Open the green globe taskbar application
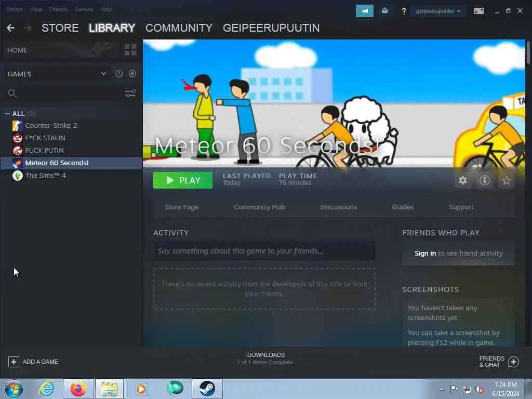 (175, 388)
